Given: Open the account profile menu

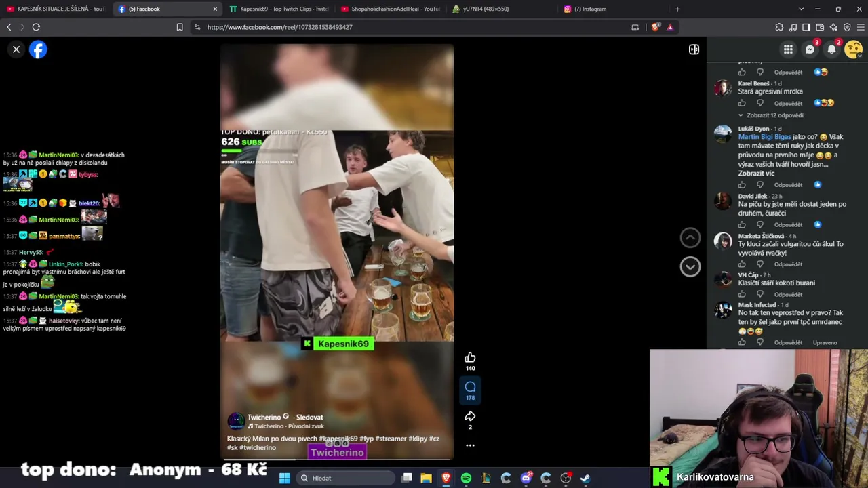Looking at the screenshot, I should [x=853, y=49].
